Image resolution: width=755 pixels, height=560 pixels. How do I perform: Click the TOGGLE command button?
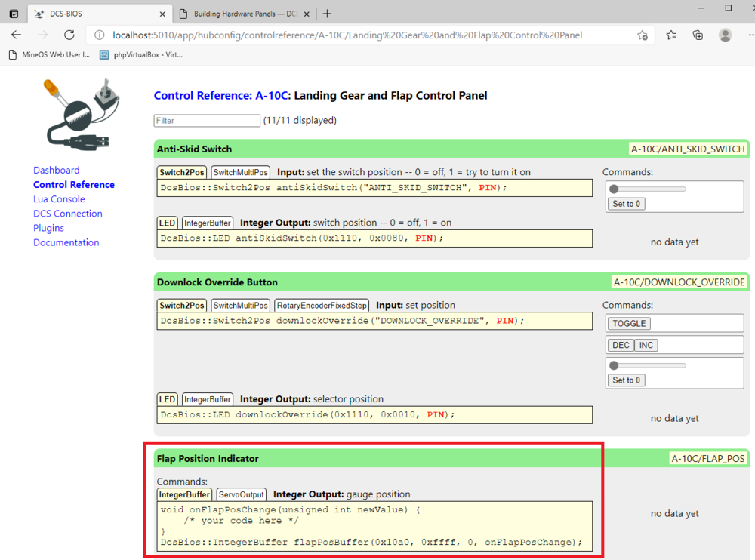(x=629, y=324)
